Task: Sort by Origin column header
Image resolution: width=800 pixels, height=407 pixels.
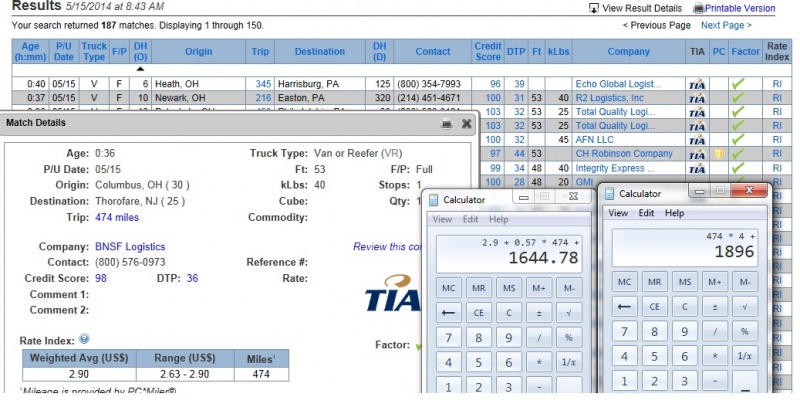Action: coord(198,52)
